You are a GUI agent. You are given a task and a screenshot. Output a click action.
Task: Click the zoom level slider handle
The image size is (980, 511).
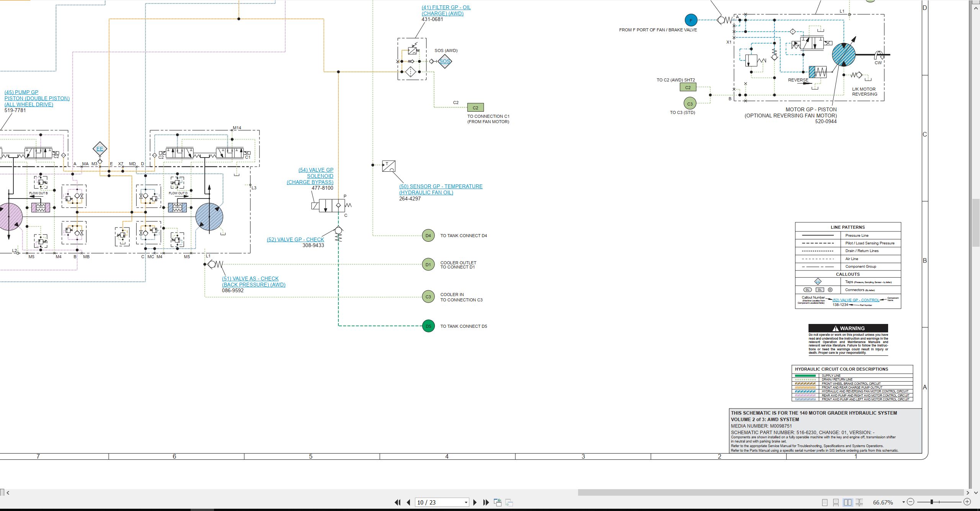(x=931, y=502)
